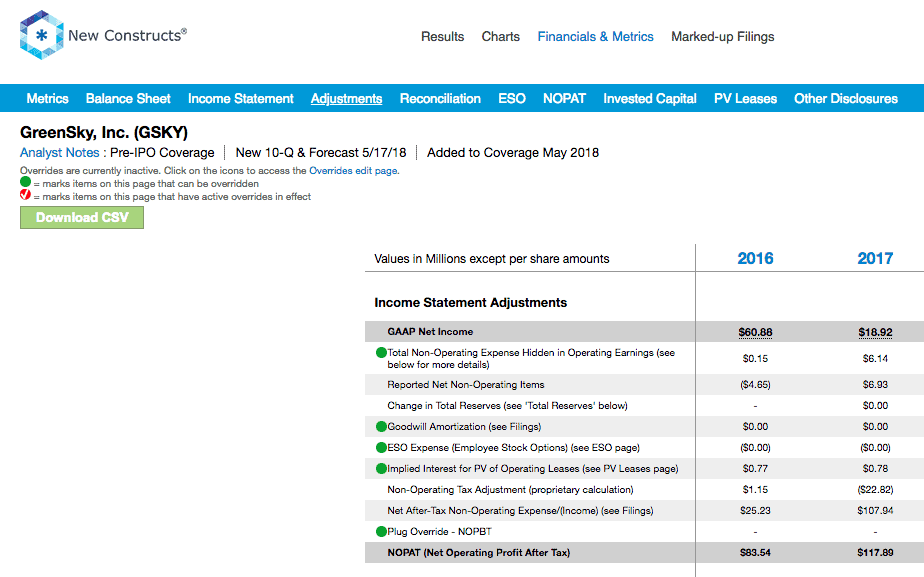Click the 2017 NOPAT value $117.89
Image resolution: width=924 pixels, height=577 pixels.
click(x=875, y=552)
